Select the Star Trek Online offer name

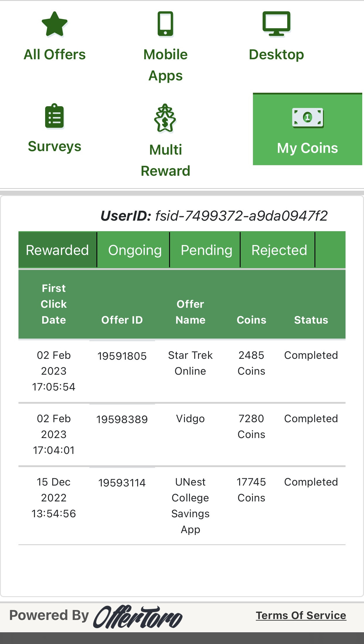point(190,363)
